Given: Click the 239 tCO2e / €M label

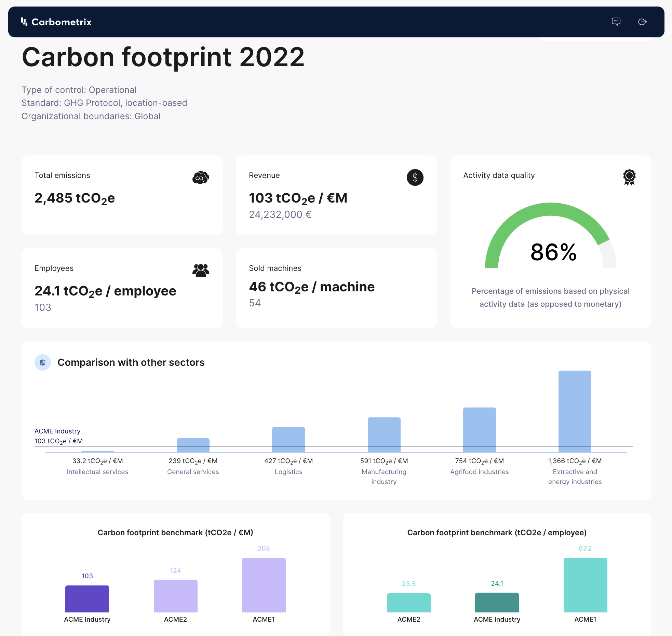Looking at the screenshot, I should pos(193,461).
